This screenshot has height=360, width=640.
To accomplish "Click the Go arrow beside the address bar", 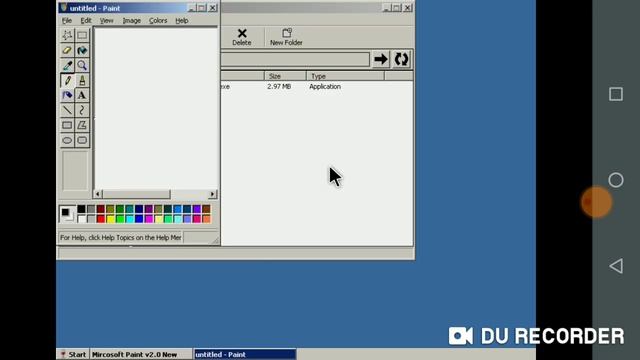I will (x=381, y=59).
